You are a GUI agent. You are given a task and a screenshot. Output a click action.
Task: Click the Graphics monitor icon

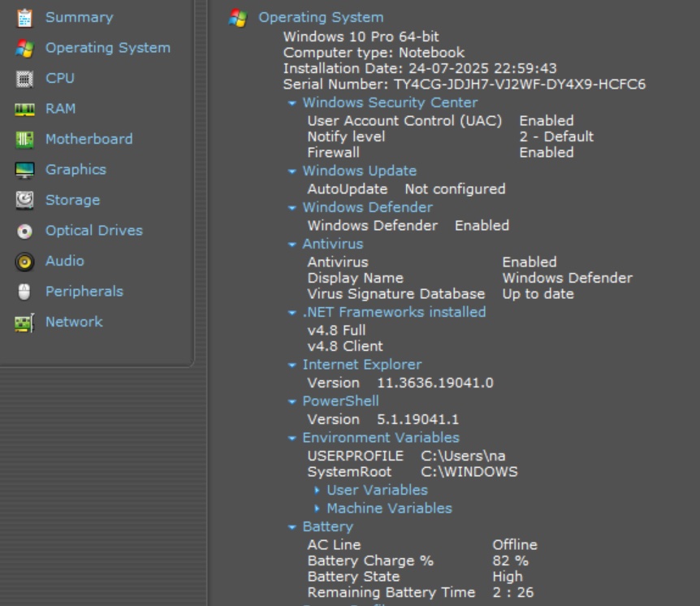point(24,170)
